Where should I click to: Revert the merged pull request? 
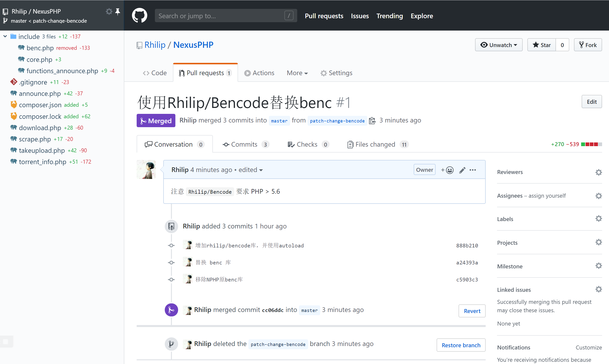click(472, 311)
